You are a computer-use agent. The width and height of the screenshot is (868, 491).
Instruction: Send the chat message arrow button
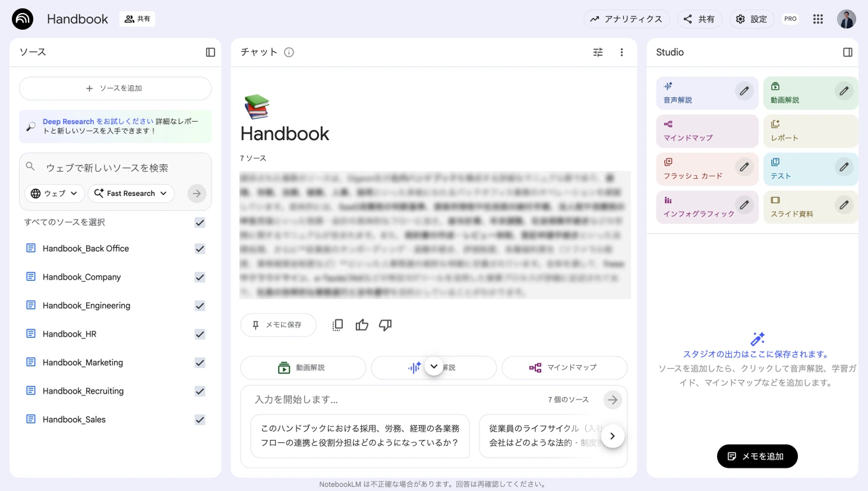pyautogui.click(x=613, y=400)
